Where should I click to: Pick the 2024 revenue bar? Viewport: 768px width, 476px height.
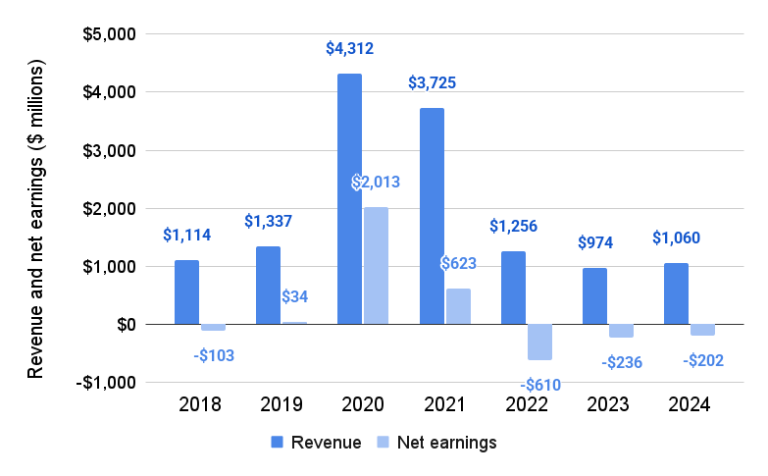676,293
